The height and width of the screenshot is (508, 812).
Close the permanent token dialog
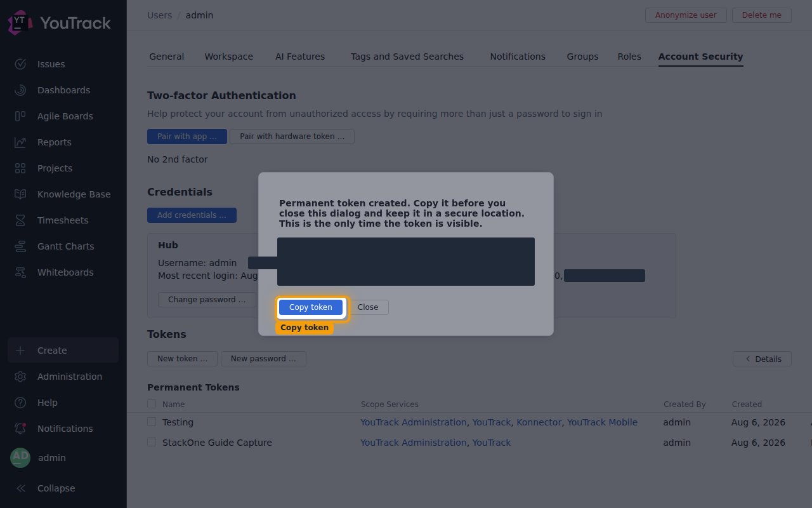368,307
